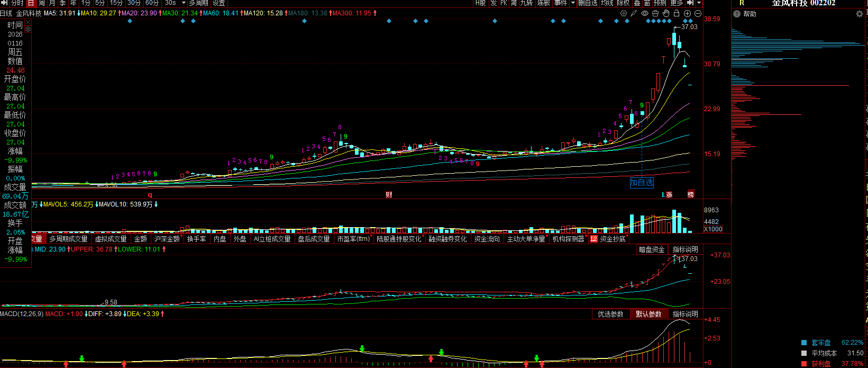Switch to 月 monthly period

tap(52, 3)
